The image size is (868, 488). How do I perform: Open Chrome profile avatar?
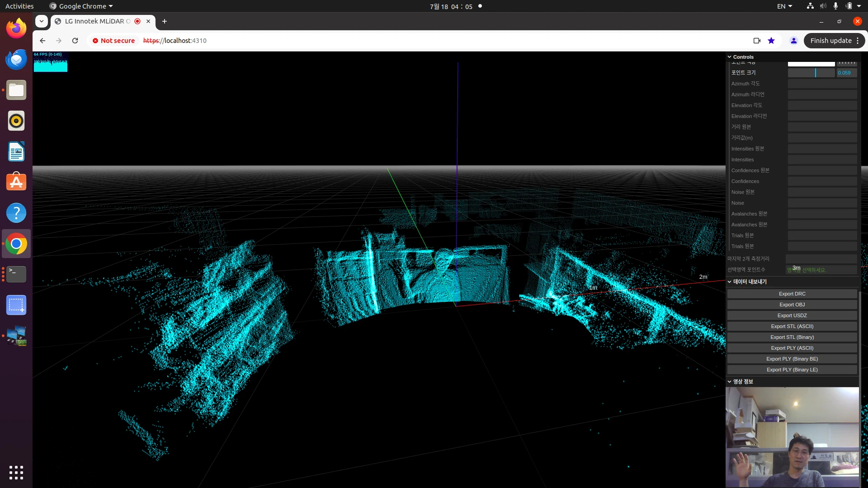coord(793,41)
